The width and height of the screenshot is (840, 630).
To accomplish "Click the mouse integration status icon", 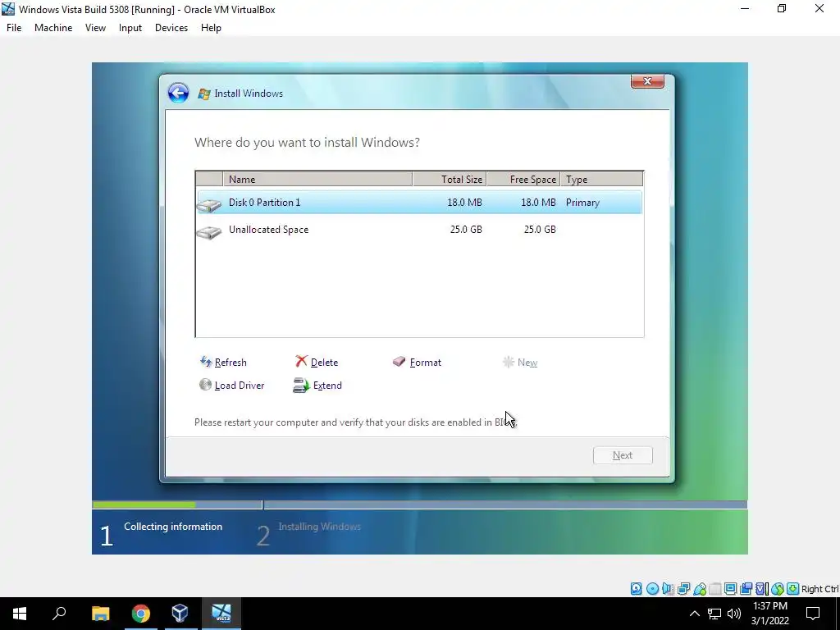I will click(778, 589).
